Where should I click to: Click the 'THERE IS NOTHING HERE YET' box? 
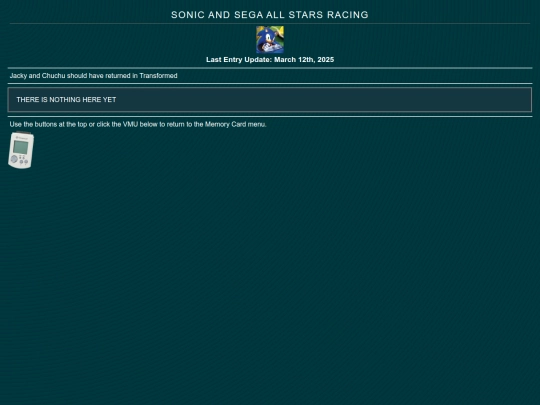(x=270, y=100)
